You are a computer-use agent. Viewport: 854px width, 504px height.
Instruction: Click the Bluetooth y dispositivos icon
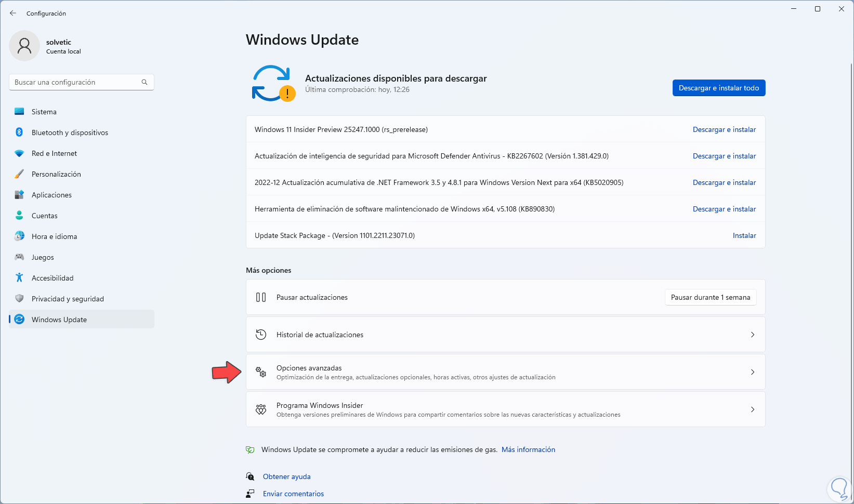tap(19, 132)
